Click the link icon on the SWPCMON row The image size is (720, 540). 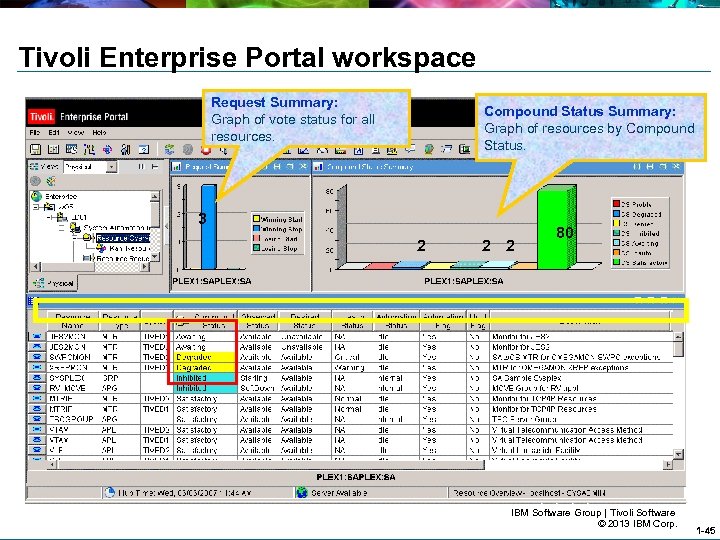[37, 357]
